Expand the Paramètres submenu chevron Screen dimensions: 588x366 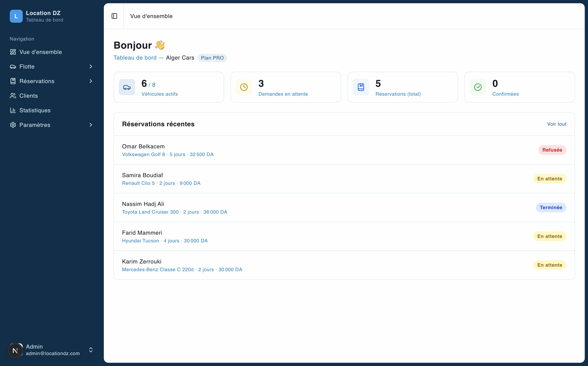click(x=91, y=125)
